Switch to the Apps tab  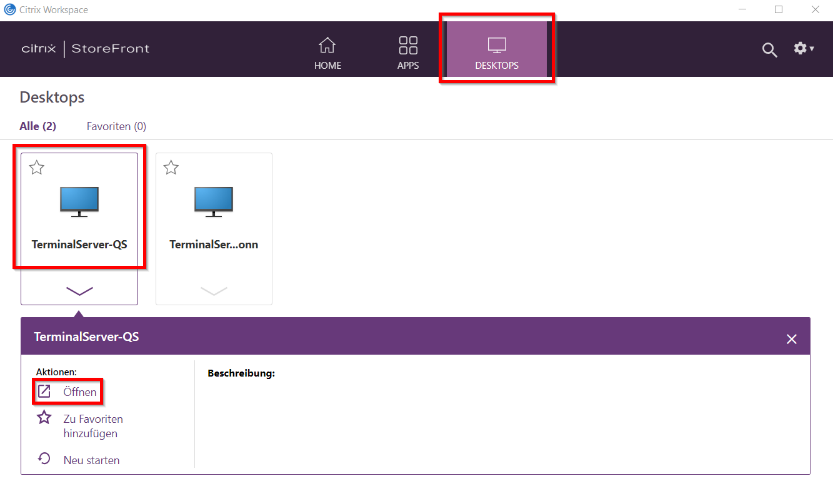pyautogui.click(x=408, y=53)
